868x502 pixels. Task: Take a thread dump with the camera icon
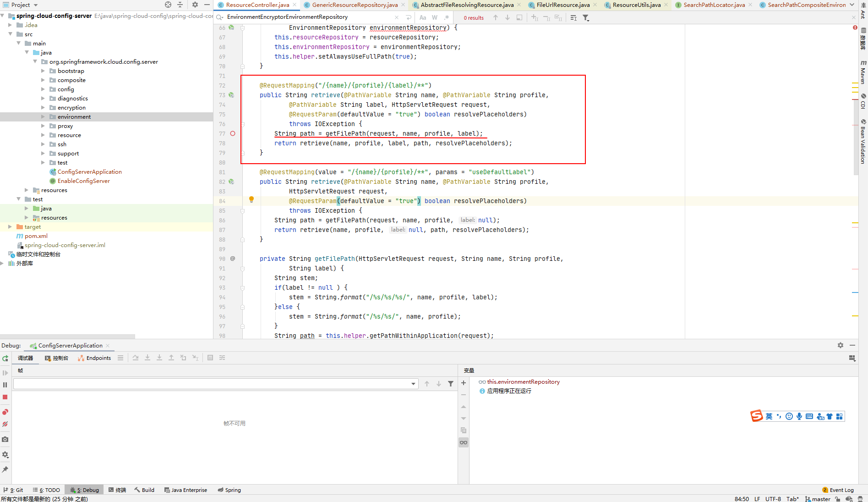tap(5, 439)
